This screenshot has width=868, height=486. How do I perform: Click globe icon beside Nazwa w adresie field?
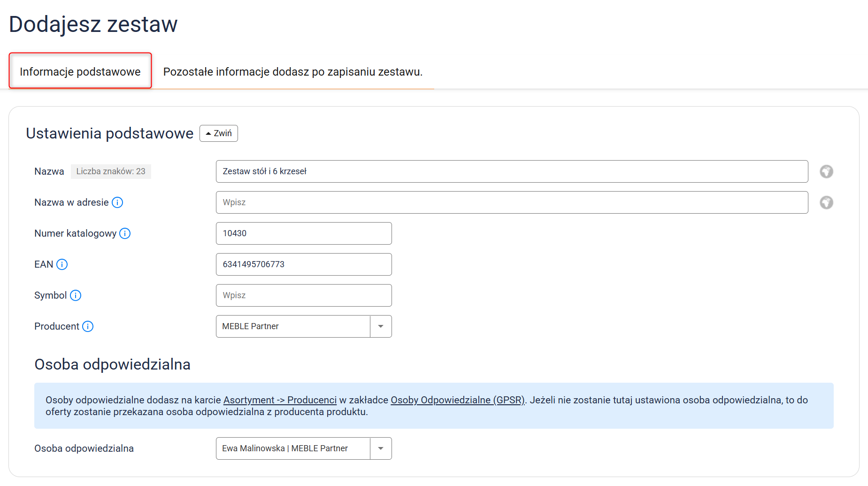click(x=826, y=202)
